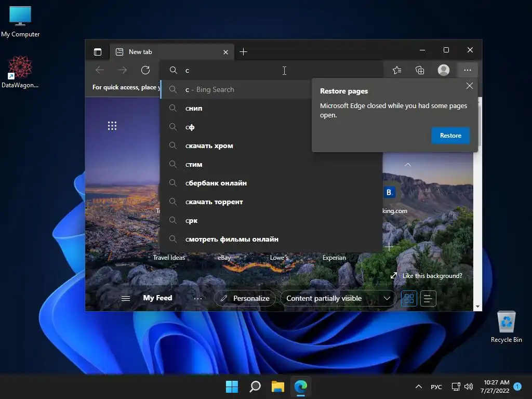Open the Experian quick link
Screen dimensions: 532x399
[334, 258]
